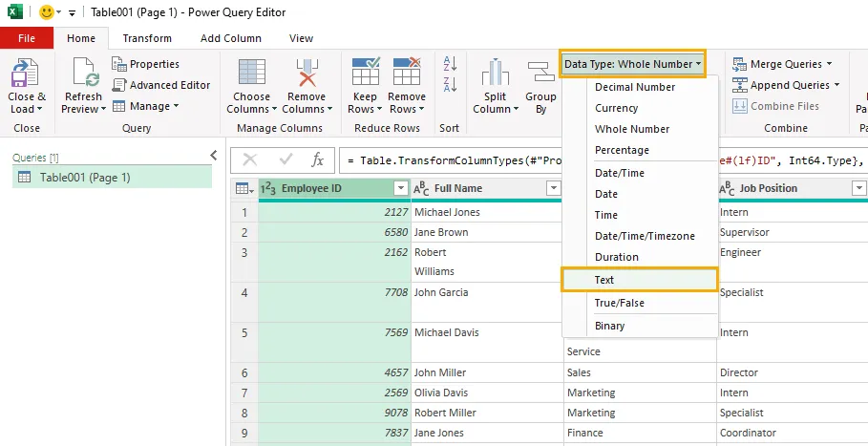The image size is (868, 446).
Task: Click the table corner menu icon
Action: pyautogui.click(x=244, y=189)
